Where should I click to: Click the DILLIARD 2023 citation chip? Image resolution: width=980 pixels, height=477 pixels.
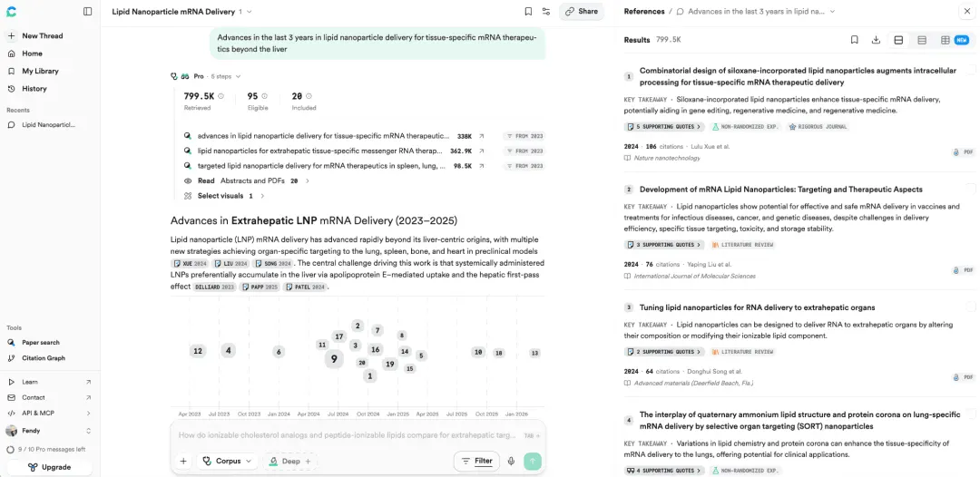click(214, 287)
